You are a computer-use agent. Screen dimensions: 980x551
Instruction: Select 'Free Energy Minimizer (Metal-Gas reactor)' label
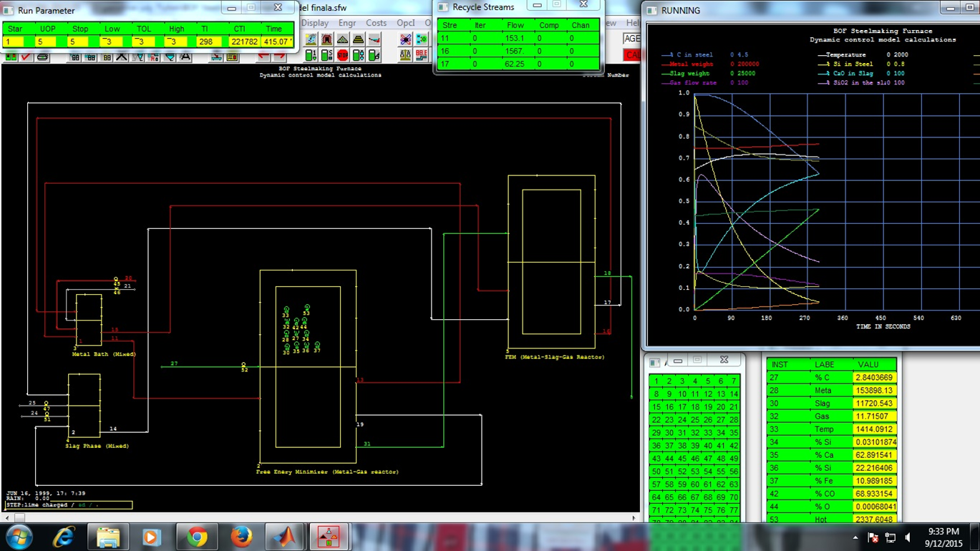coord(327,472)
